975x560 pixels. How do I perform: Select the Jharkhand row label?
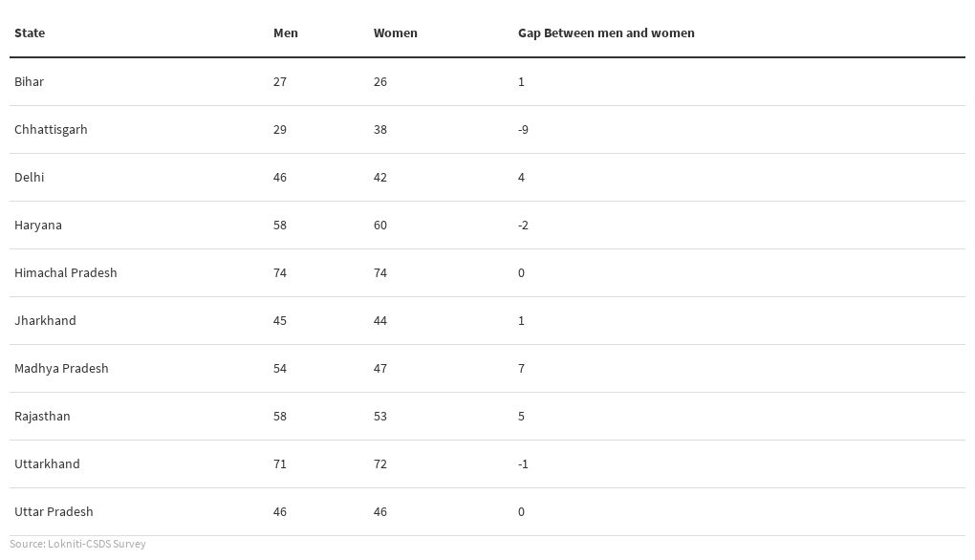tap(45, 321)
